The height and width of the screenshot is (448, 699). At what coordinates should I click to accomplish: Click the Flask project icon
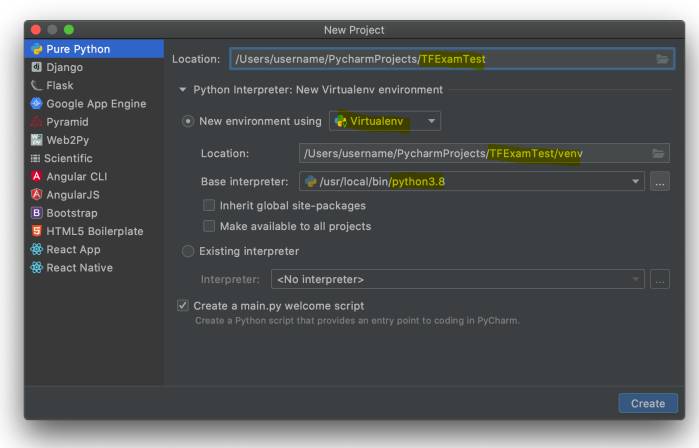click(37, 85)
